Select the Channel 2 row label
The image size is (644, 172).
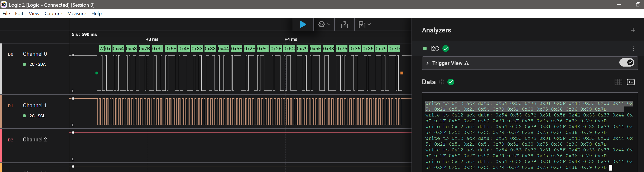35,140
